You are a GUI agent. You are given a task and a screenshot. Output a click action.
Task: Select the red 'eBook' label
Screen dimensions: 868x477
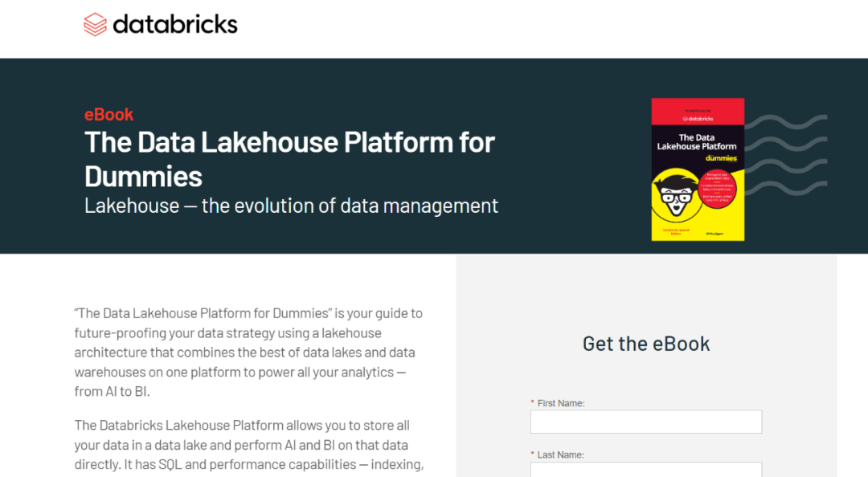pyautogui.click(x=108, y=114)
